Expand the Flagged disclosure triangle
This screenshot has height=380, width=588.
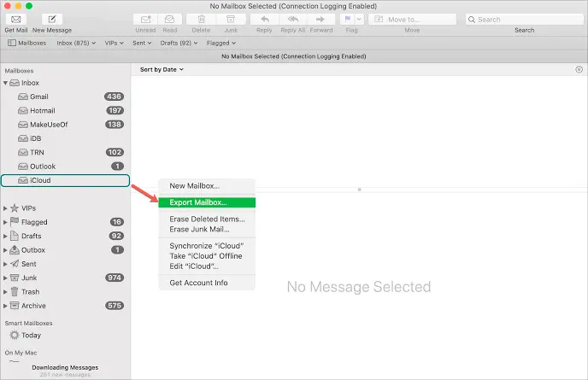click(5, 222)
